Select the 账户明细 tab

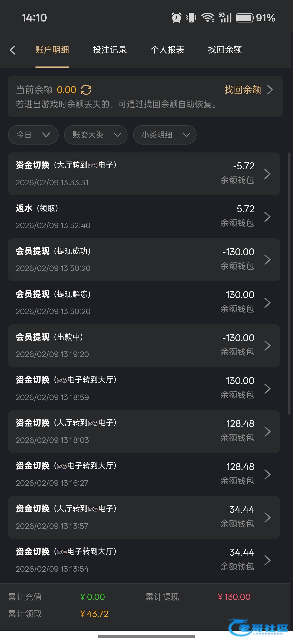[52, 50]
